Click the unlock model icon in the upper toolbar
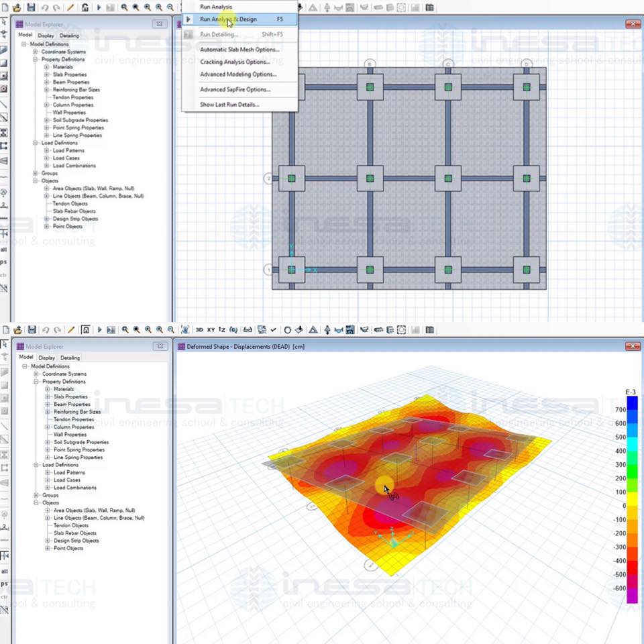This screenshot has width=644, height=644. [x=85, y=7]
